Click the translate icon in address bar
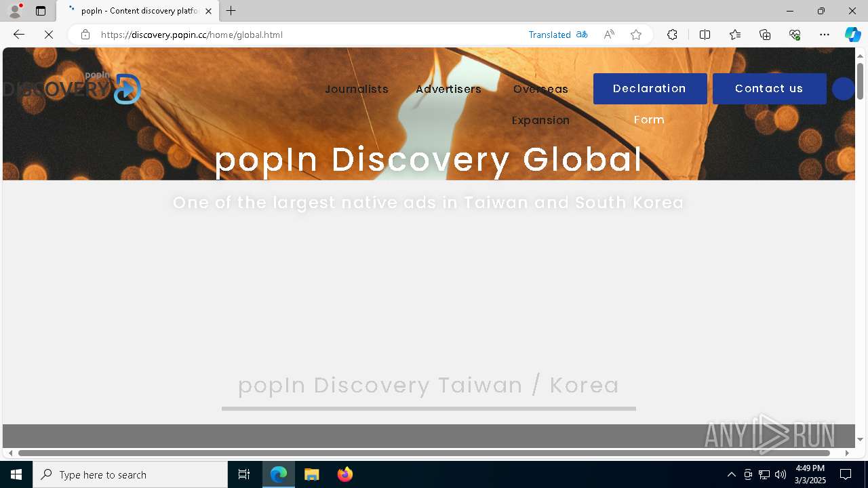Image resolution: width=868 pixels, height=488 pixels. [582, 35]
